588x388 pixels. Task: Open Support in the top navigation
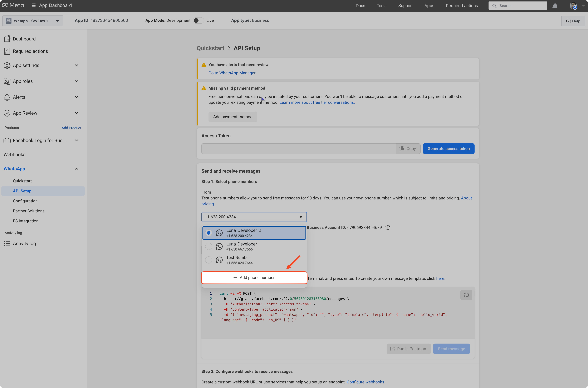click(405, 6)
